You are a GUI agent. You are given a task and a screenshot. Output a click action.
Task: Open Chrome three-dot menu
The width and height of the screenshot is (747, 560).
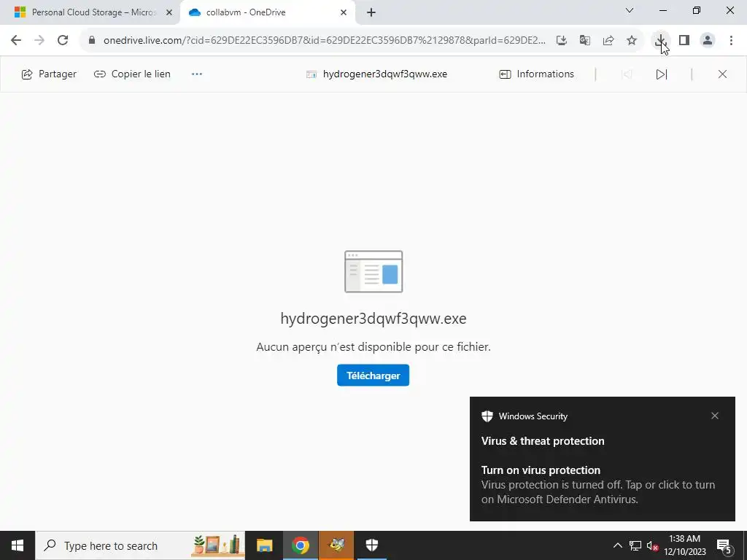(731, 41)
